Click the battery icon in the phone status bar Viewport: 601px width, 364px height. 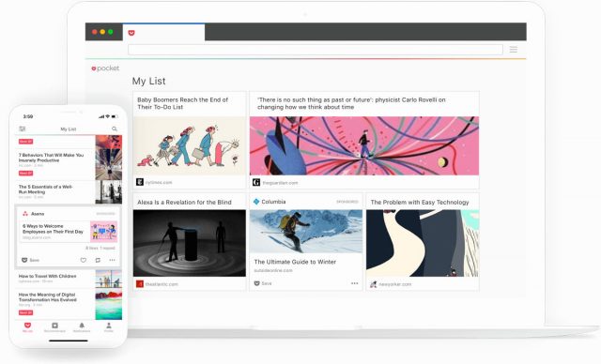point(115,116)
